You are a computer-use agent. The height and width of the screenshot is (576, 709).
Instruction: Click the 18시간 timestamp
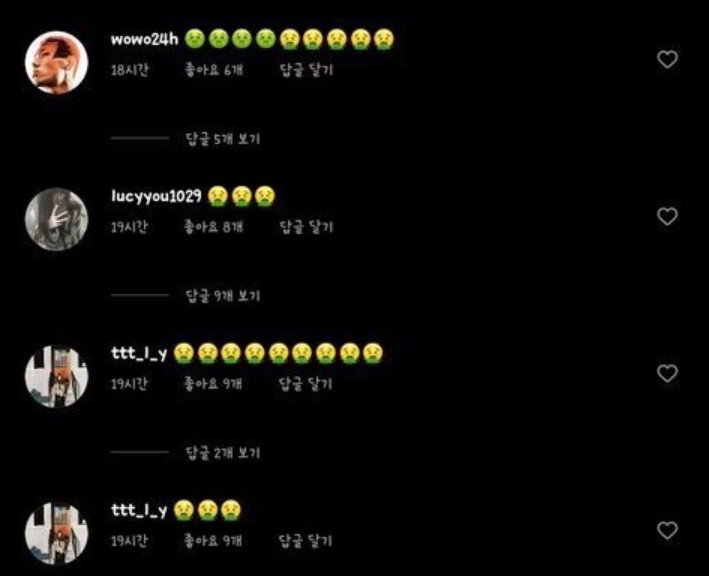(x=130, y=70)
